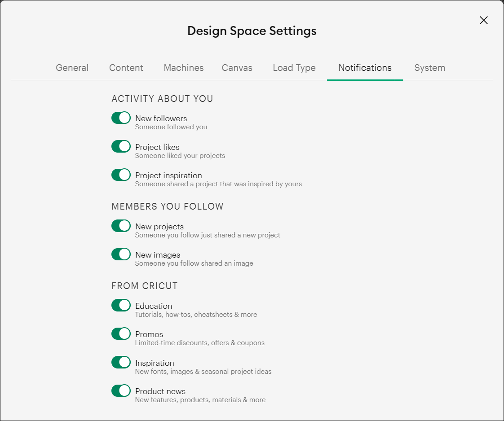The image size is (504, 421).
Task: Click the 'Promos' label
Action: 149,334
